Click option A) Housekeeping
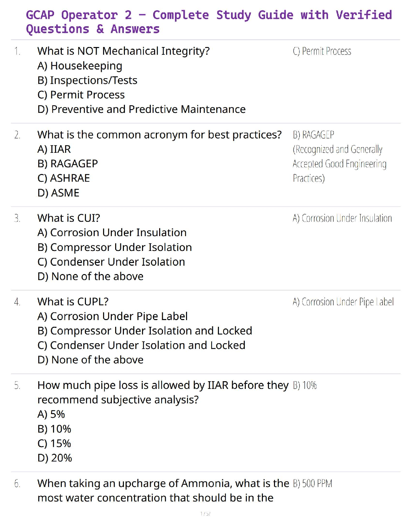The image size is (411, 532). 80,66
